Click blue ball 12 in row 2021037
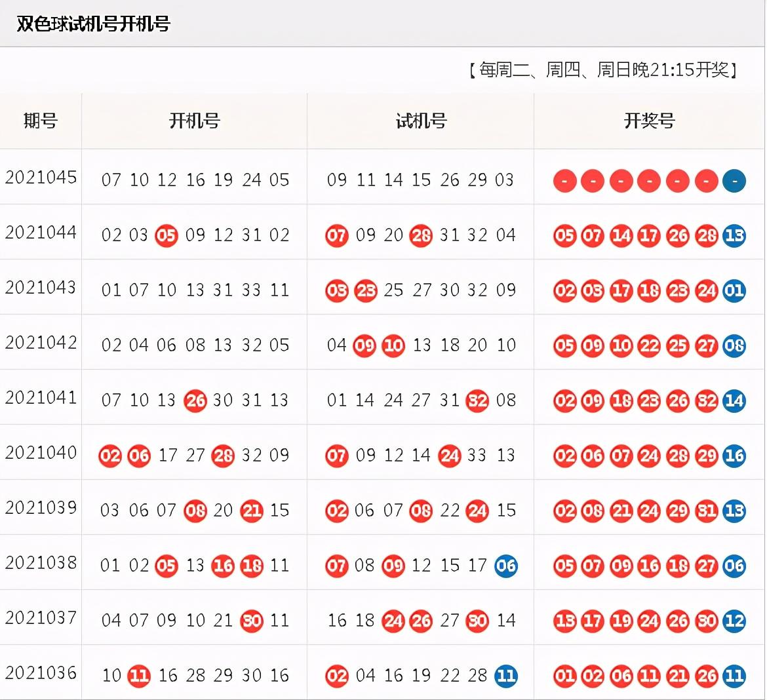767x700 pixels. pos(734,621)
